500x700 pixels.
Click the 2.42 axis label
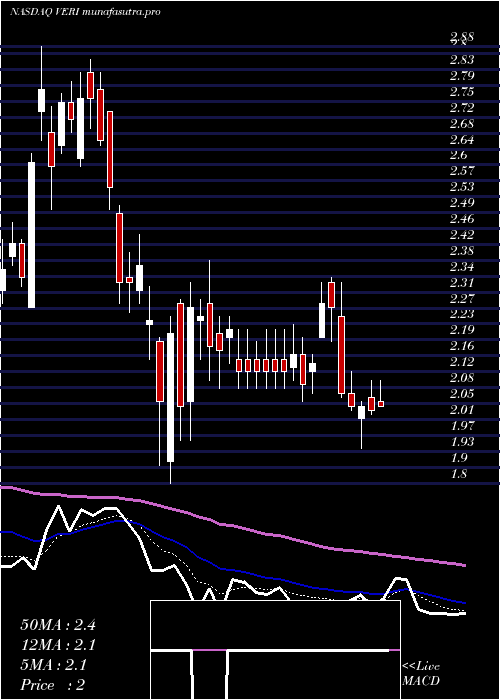(x=462, y=234)
